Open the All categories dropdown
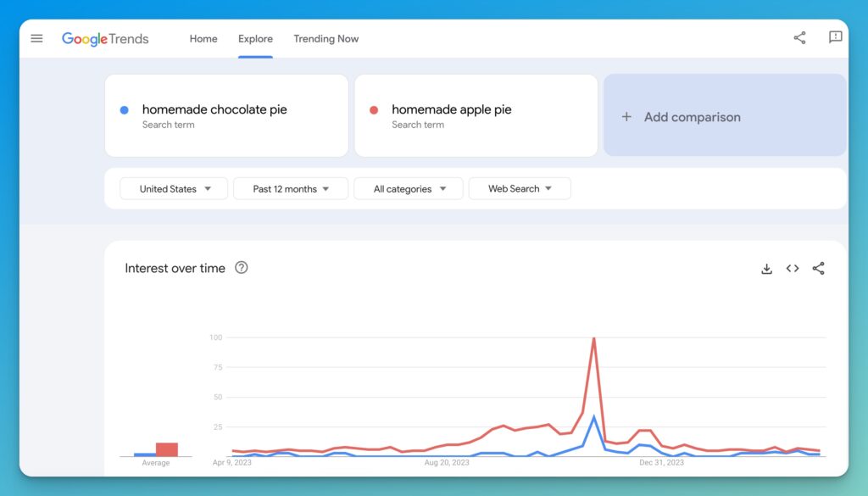Screen dimensions: 868x496 408,188
